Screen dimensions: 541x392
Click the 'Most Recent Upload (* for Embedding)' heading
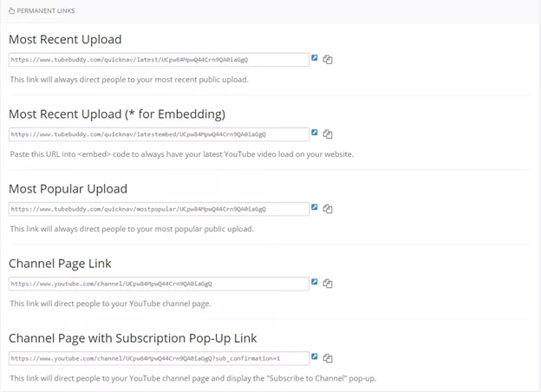[117, 114]
